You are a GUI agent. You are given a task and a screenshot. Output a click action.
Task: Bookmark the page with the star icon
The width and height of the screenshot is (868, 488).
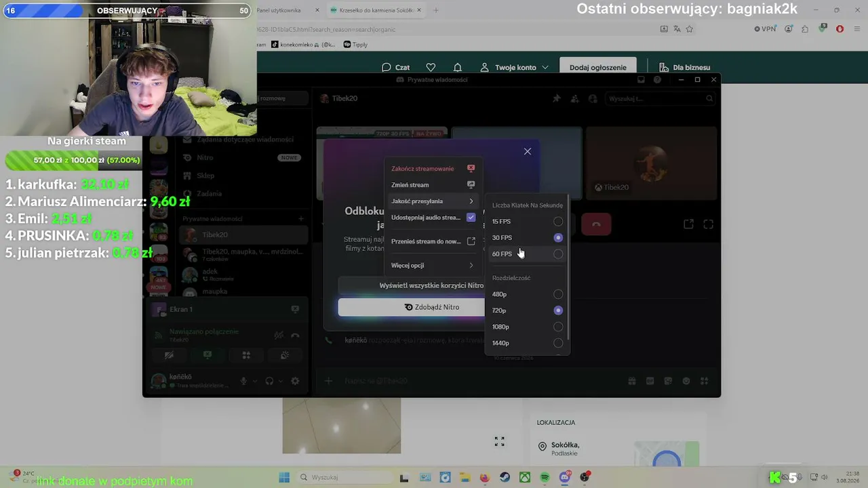(690, 29)
